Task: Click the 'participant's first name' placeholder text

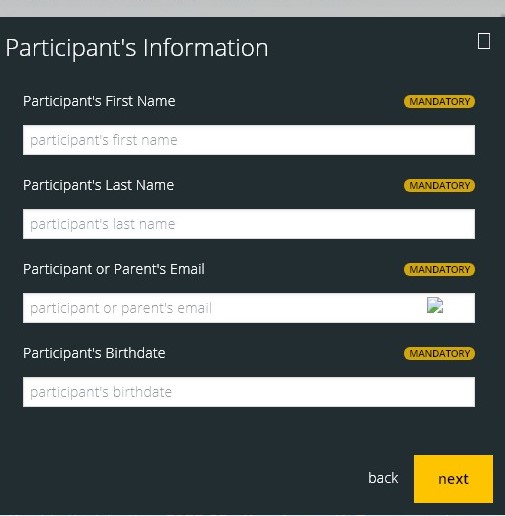Action: [x=104, y=140]
